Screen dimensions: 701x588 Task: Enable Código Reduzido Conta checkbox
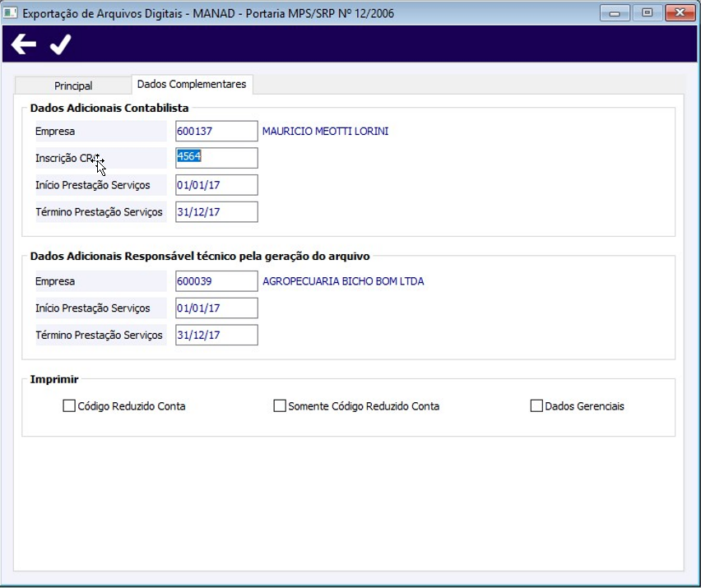click(x=69, y=405)
